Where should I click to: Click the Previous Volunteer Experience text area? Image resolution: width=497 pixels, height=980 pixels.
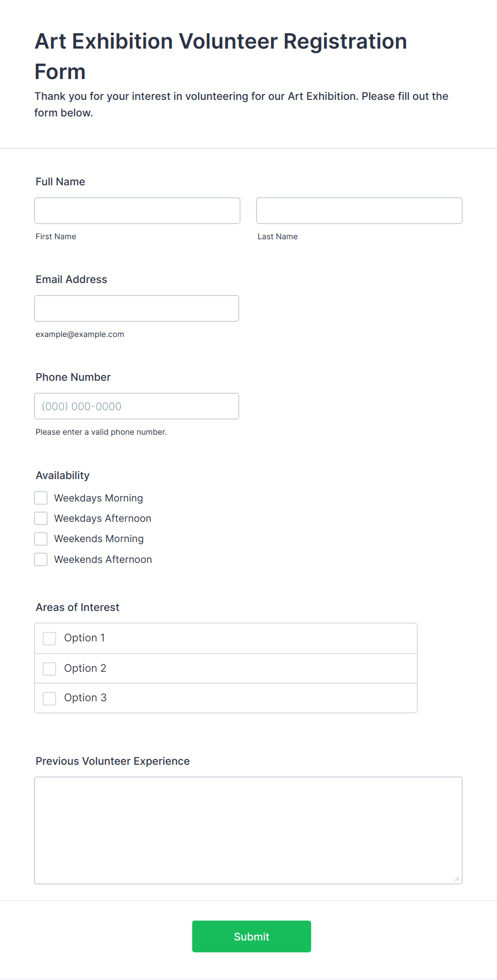point(248,830)
